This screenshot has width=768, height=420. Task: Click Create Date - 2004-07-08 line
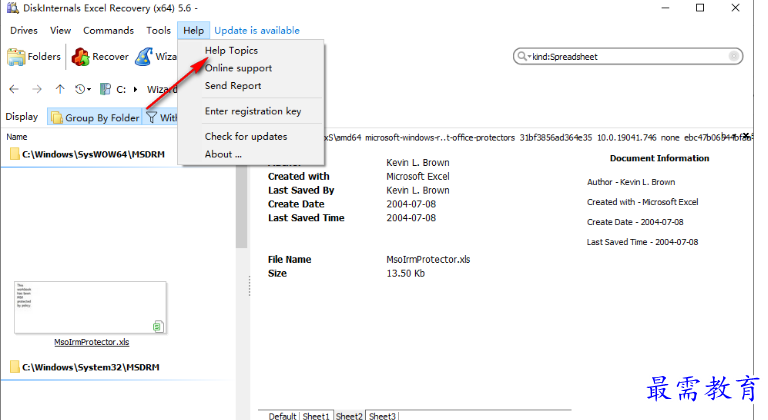(635, 222)
